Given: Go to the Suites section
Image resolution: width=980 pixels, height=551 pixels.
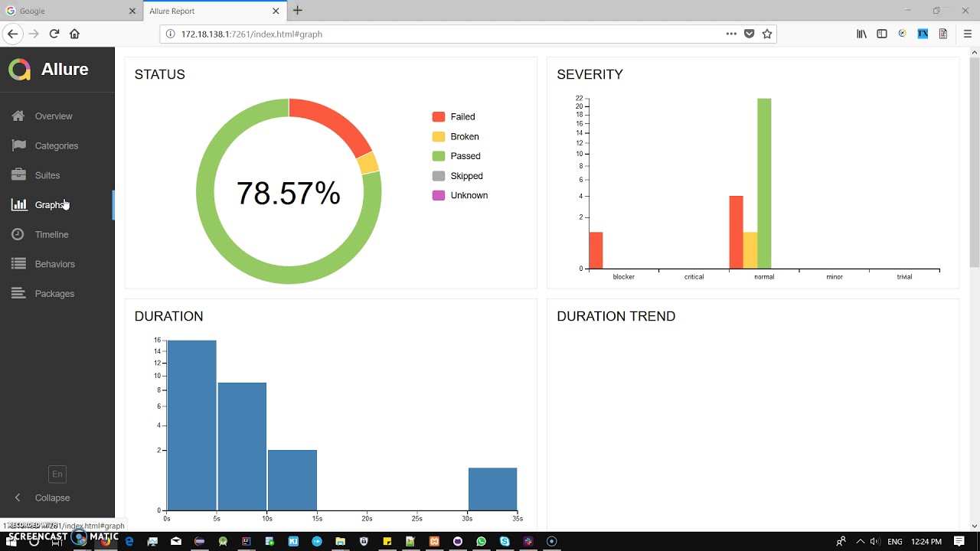Looking at the screenshot, I should click(47, 175).
